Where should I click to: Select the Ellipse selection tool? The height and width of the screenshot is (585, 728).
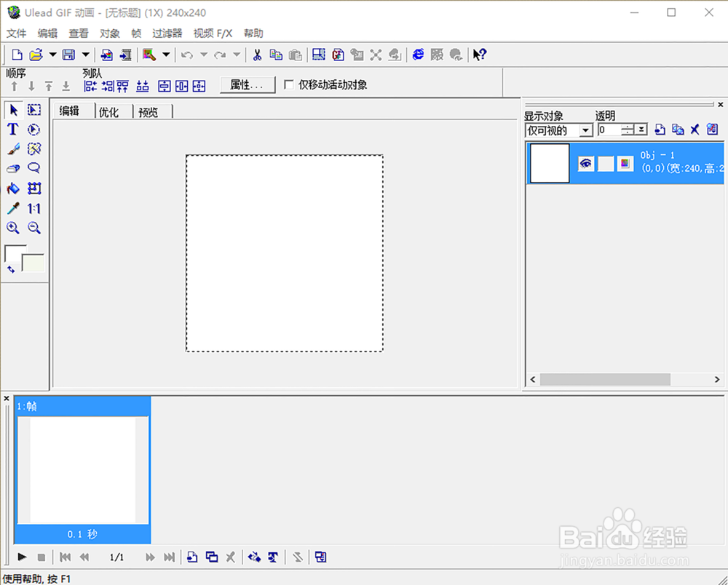pyautogui.click(x=34, y=130)
